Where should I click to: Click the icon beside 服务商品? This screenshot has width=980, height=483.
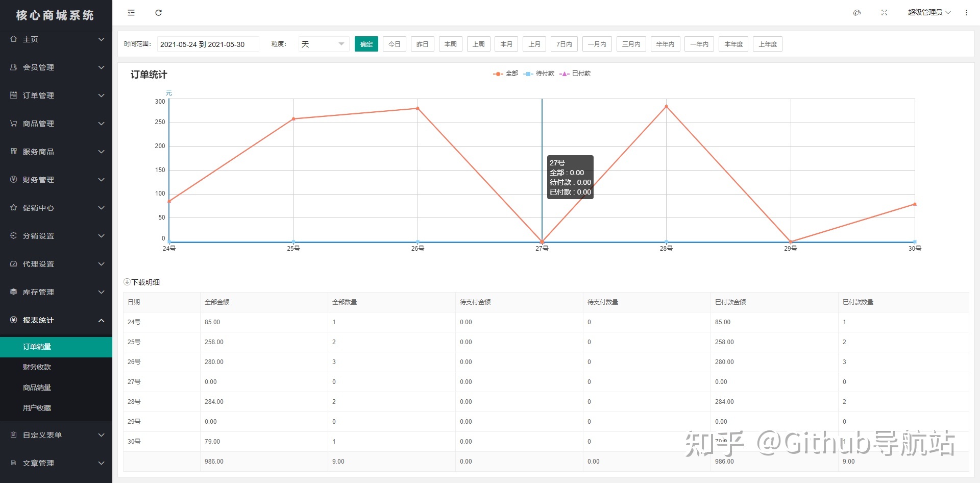click(x=14, y=151)
